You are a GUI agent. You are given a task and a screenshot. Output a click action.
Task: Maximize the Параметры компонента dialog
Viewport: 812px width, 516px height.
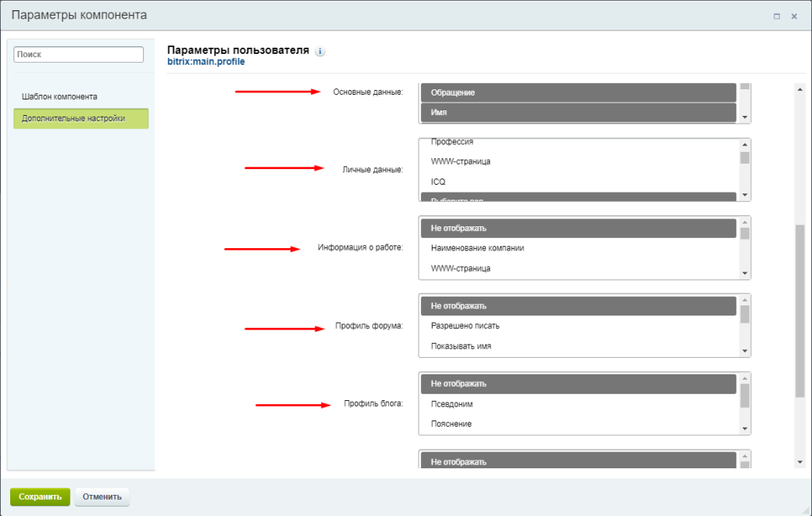click(776, 16)
